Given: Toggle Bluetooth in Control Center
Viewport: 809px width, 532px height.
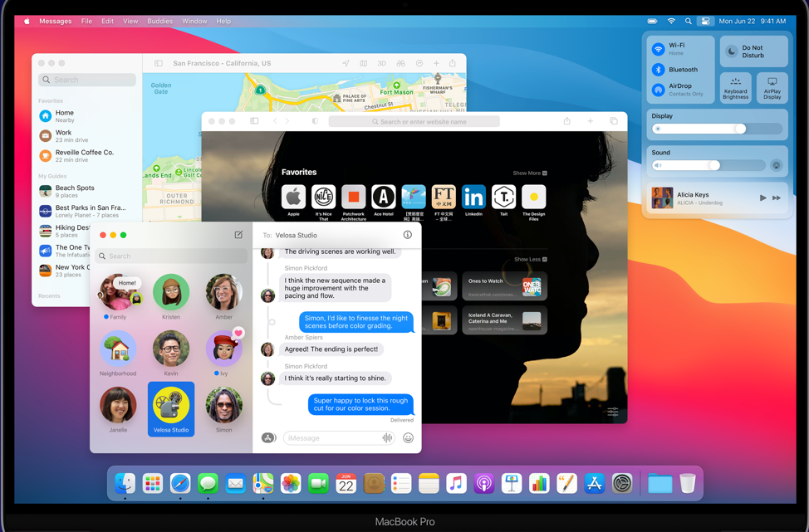Looking at the screenshot, I should tap(658, 70).
